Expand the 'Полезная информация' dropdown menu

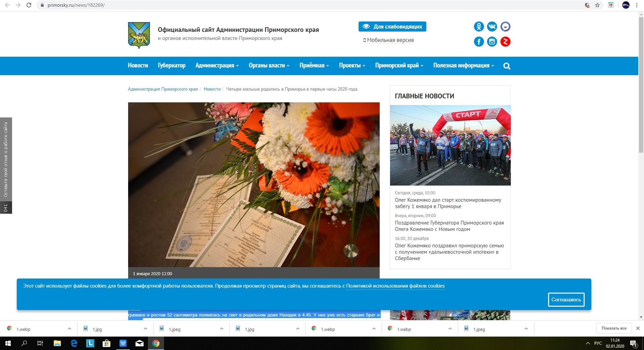(464, 65)
